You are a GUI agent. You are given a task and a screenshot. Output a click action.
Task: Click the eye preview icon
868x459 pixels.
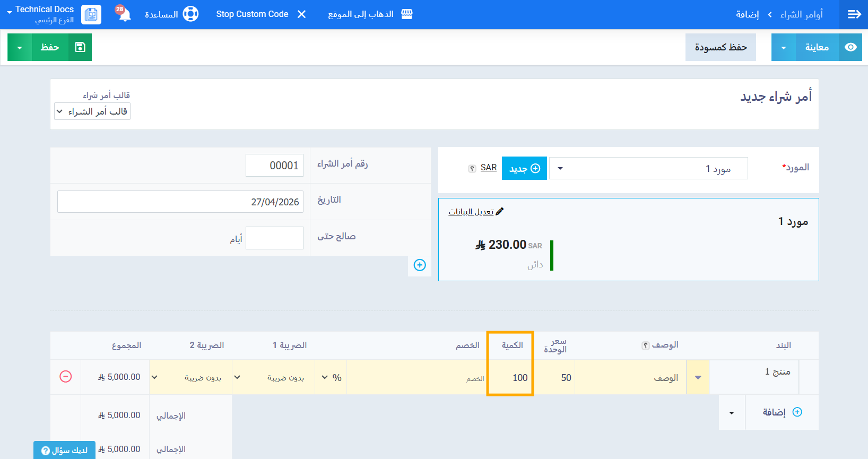pyautogui.click(x=850, y=47)
